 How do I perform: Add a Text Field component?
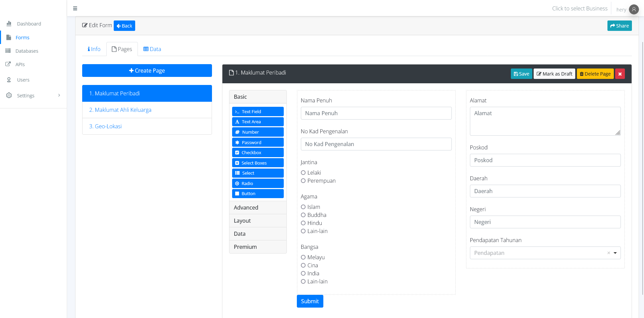point(258,111)
